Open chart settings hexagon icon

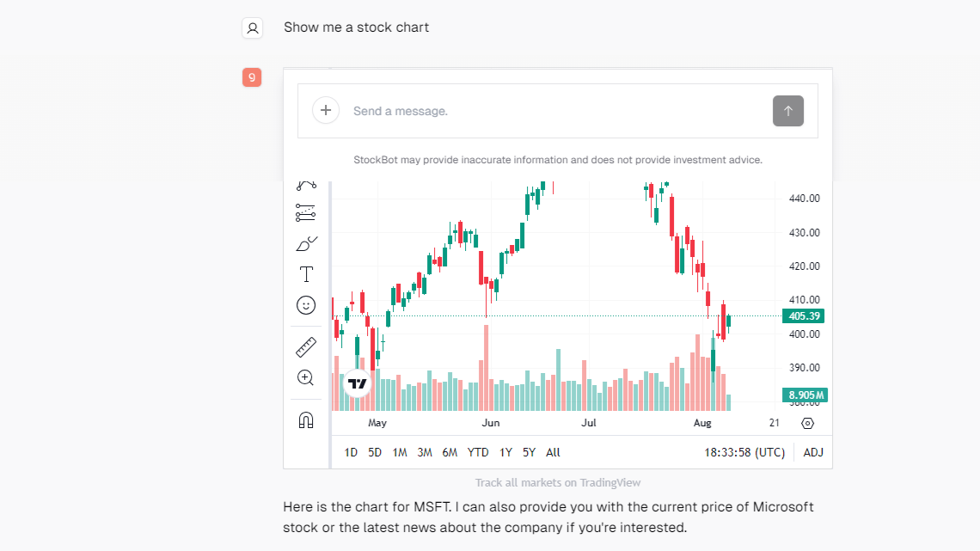(807, 423)
